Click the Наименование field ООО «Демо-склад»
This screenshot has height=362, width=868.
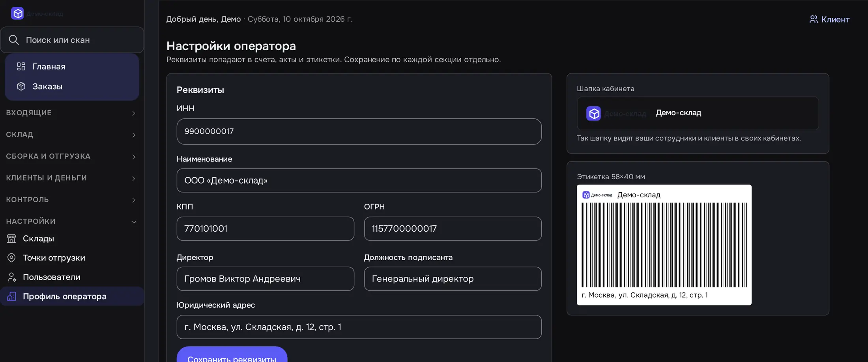pos(359,180)
